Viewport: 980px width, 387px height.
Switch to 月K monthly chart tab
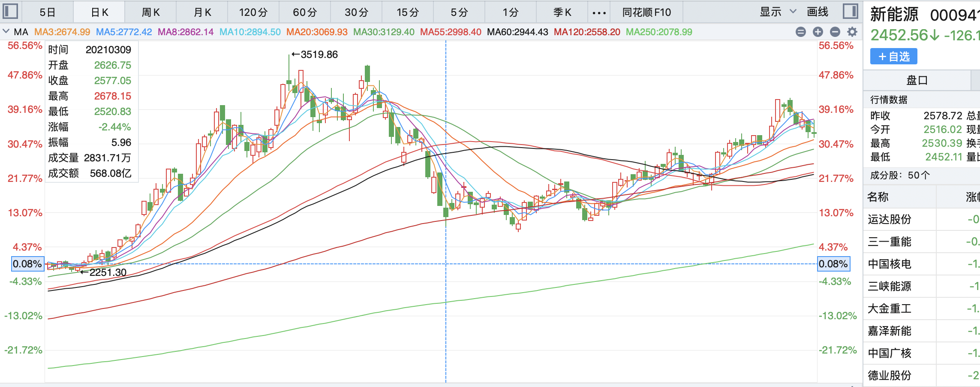202,12
